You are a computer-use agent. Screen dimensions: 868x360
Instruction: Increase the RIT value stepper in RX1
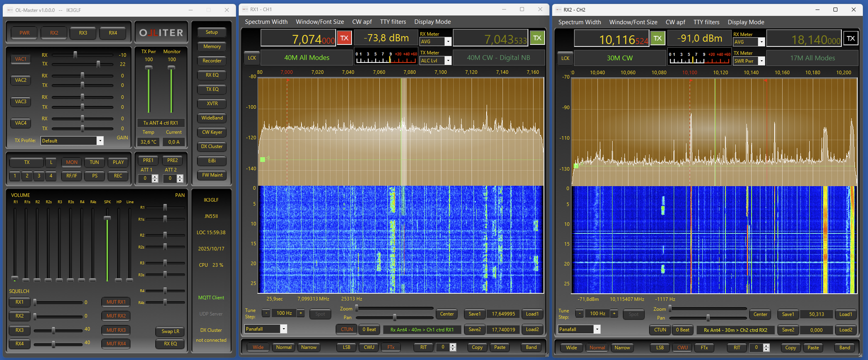click(453, 345)
